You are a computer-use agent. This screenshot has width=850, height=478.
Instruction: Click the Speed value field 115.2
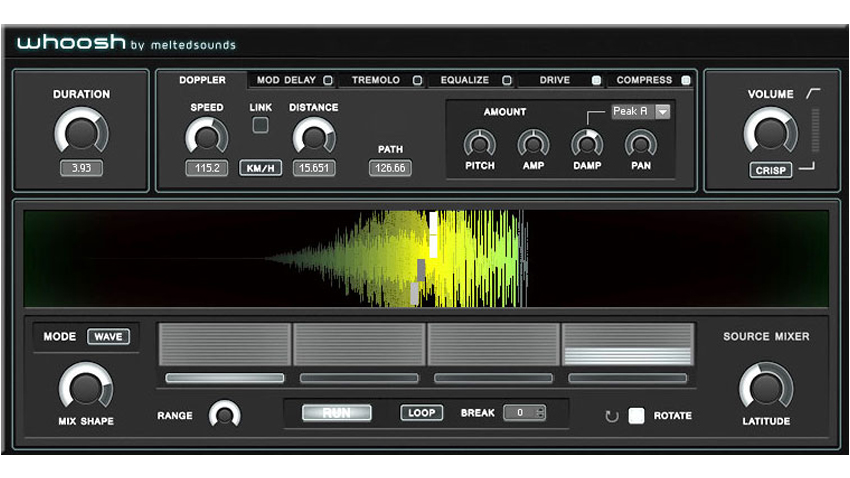click(x=207, y=168)
